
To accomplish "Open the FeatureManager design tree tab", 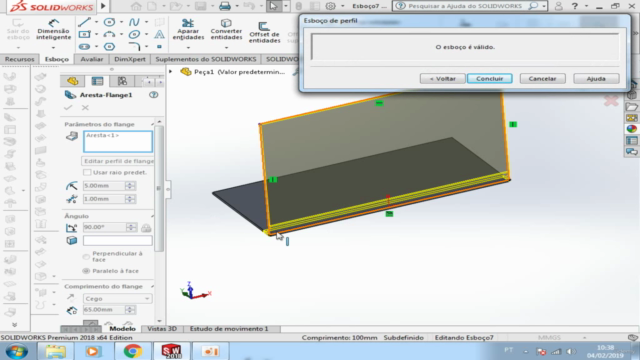I will (73, 81).
